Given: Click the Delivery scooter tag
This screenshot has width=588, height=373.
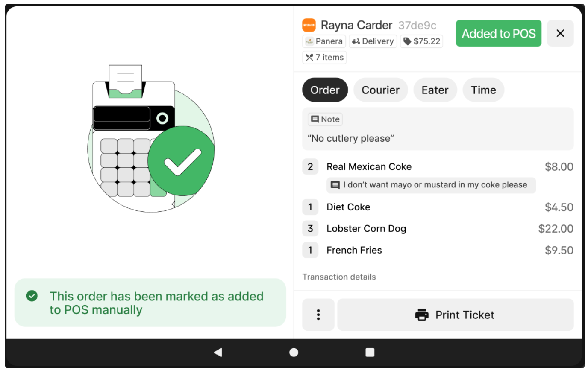Looking at the screenshot, I should [x=373, y=41].
